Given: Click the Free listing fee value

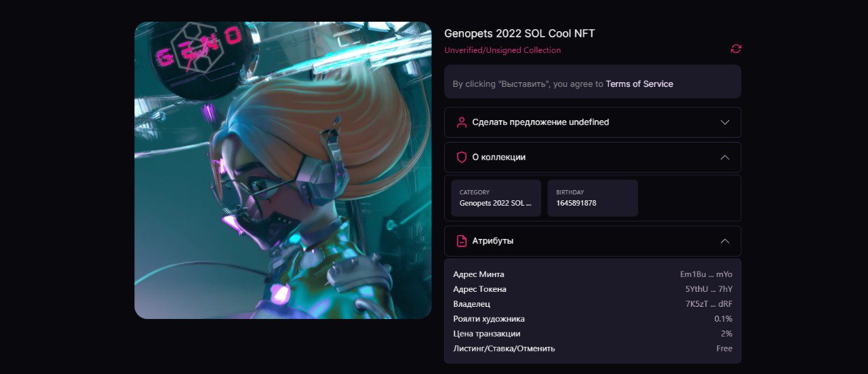Looking at the screenshot, I should click(724, 349).
